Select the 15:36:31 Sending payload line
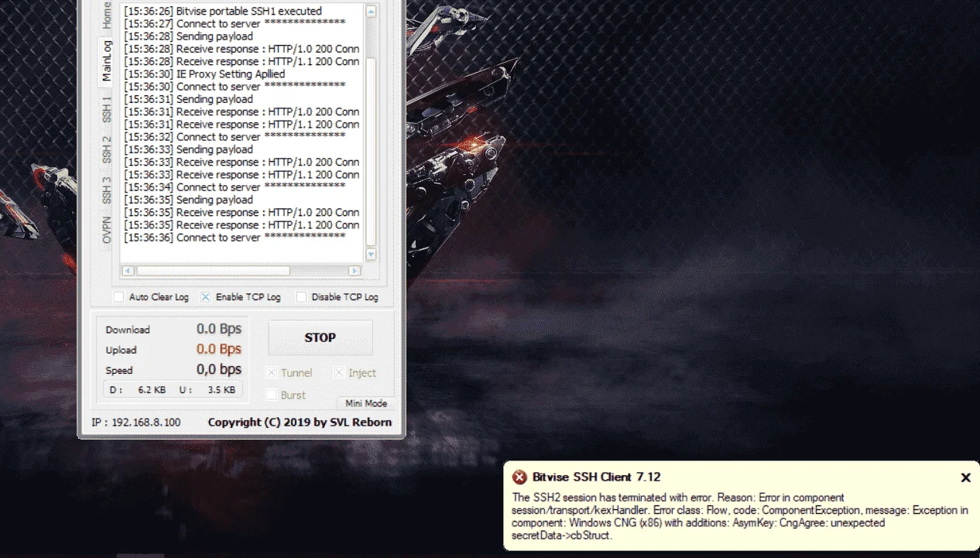This screenshot has height=558, width=980. [188, 99]
